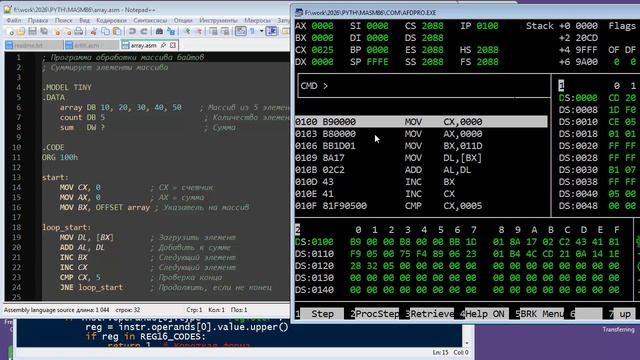640x360 pixels.
Task: Click the Paste clipboard icon
Action: 117,31
